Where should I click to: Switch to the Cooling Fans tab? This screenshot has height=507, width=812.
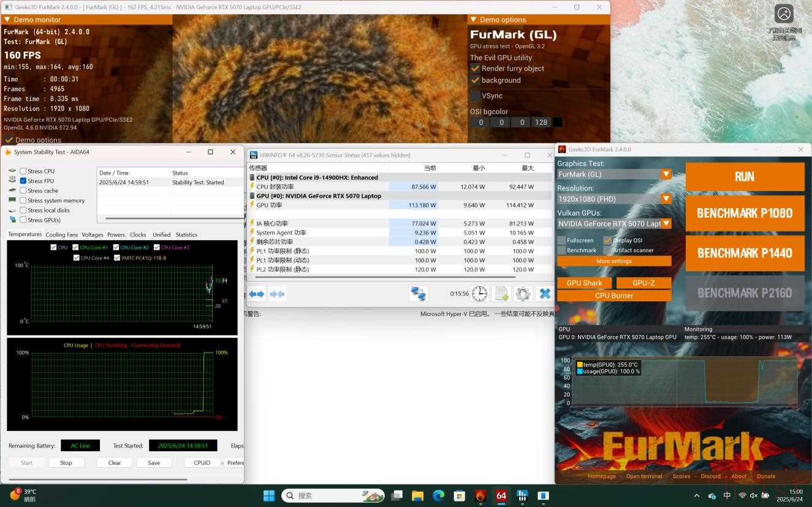point(62,235)
